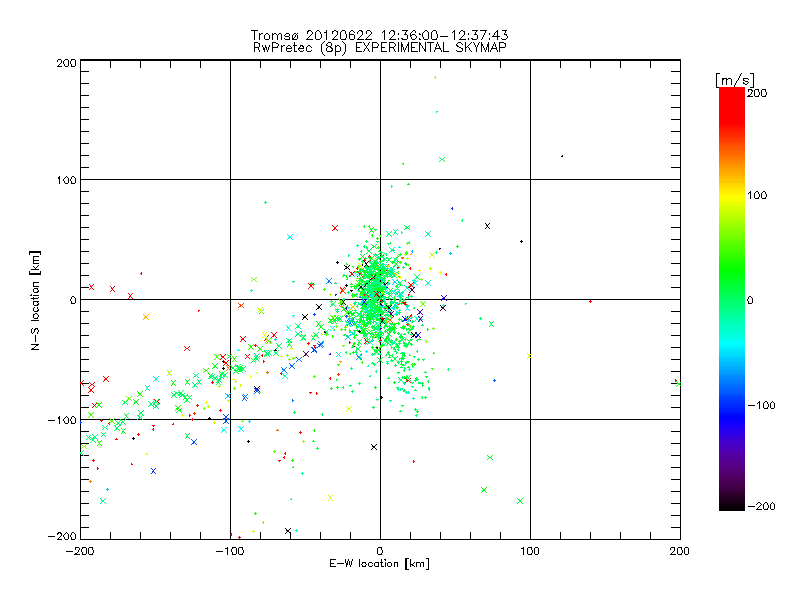
Task: Click the y-axis tick label '100'
Action: tap(67, 180)
